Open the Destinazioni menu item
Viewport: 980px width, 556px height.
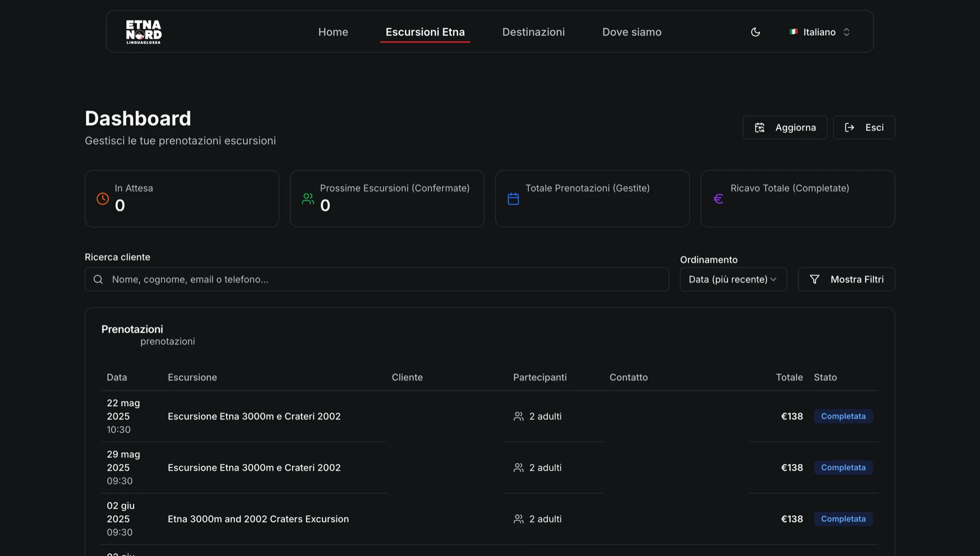[x=533, y=32]
